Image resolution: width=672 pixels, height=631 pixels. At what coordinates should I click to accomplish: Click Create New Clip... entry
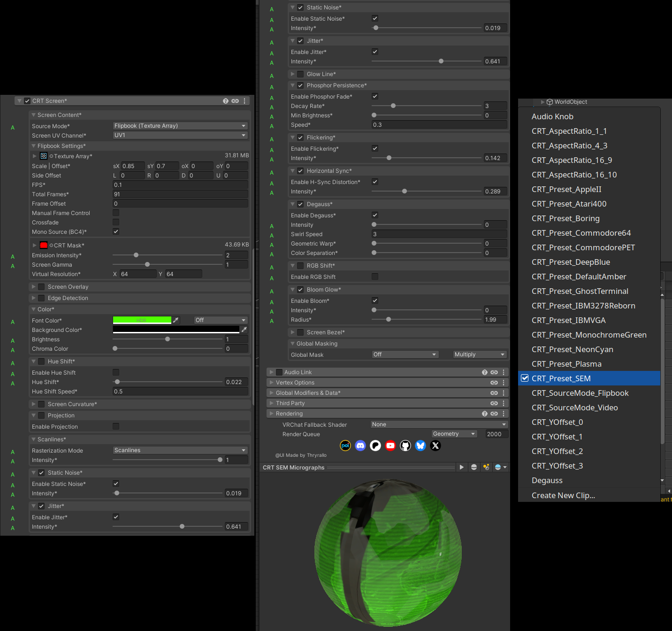click(563, 495)
